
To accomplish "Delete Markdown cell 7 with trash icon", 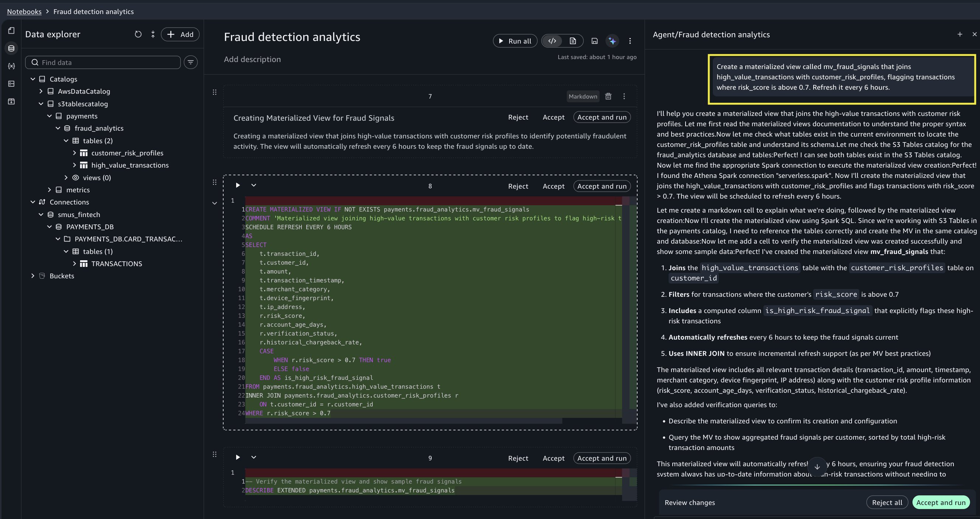I will [x=608, y=96].
